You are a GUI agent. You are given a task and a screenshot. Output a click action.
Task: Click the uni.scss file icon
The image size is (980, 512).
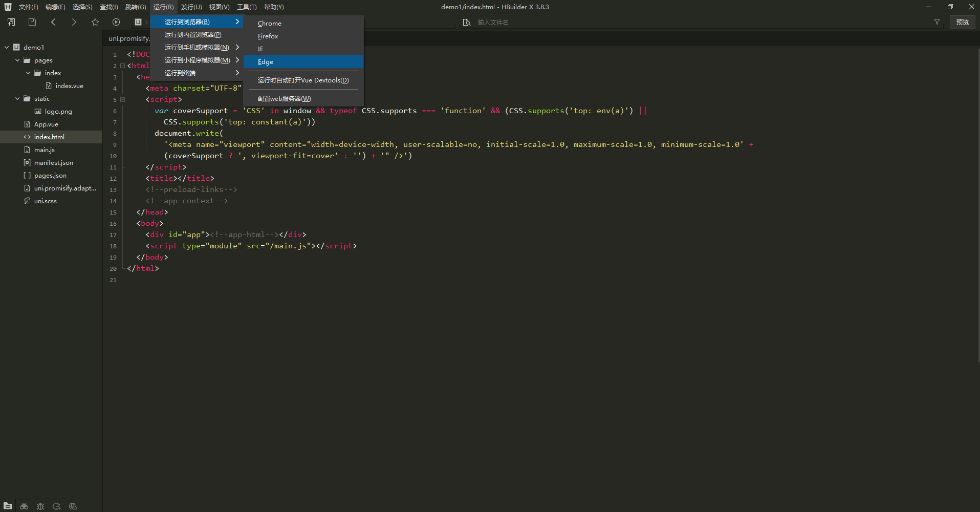[27, 201]
